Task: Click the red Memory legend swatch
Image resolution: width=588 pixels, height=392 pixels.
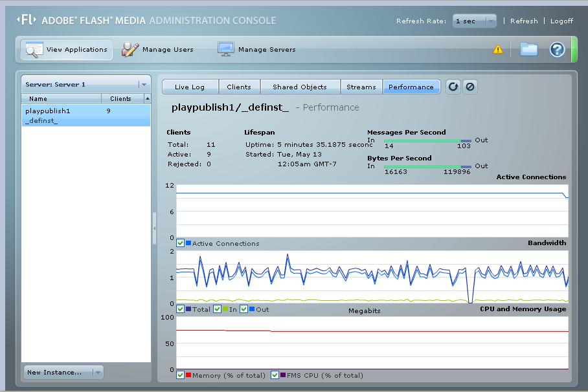Action: (x=188, y=375)
